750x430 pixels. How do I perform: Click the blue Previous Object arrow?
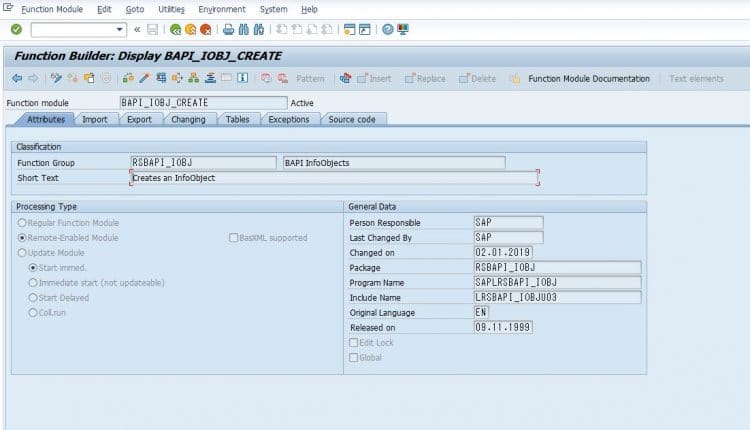point(17,78)
